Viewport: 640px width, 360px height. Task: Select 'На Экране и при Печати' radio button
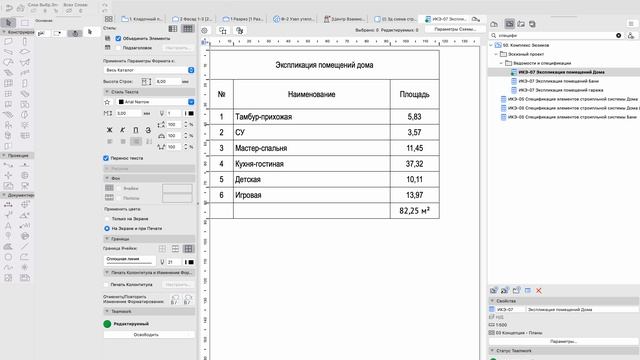pyautogui.click(x=107, y=229)
